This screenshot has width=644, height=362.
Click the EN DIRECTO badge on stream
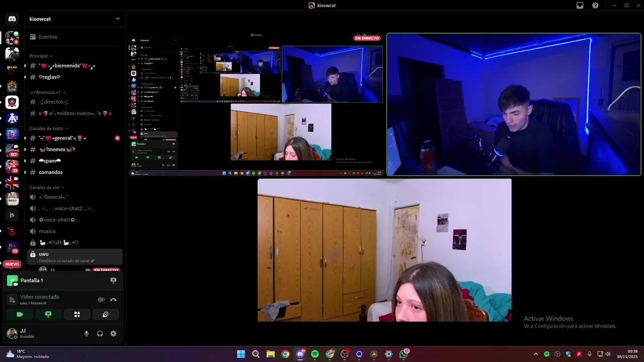367,38
